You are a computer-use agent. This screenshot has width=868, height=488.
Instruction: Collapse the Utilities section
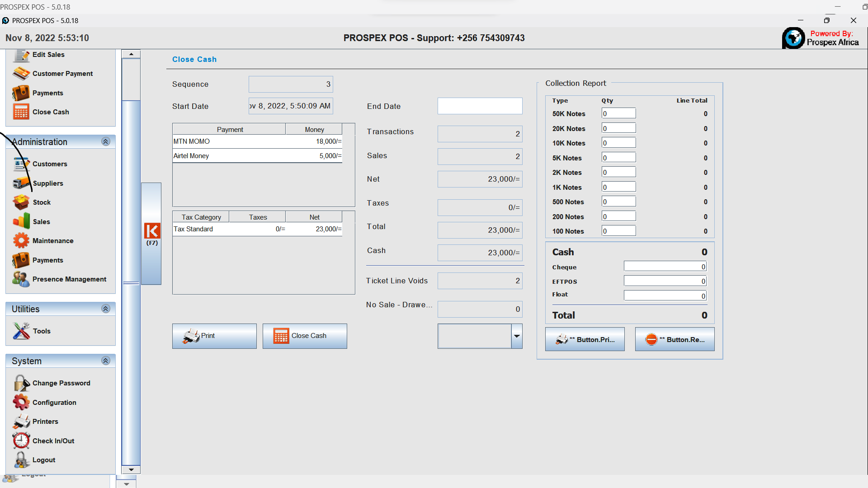pos(106,309)
